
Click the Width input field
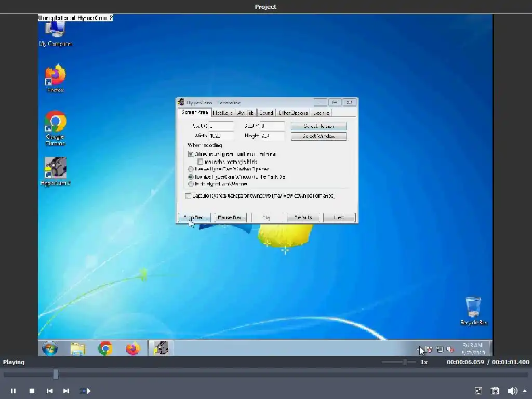click(x=221, y=136)
